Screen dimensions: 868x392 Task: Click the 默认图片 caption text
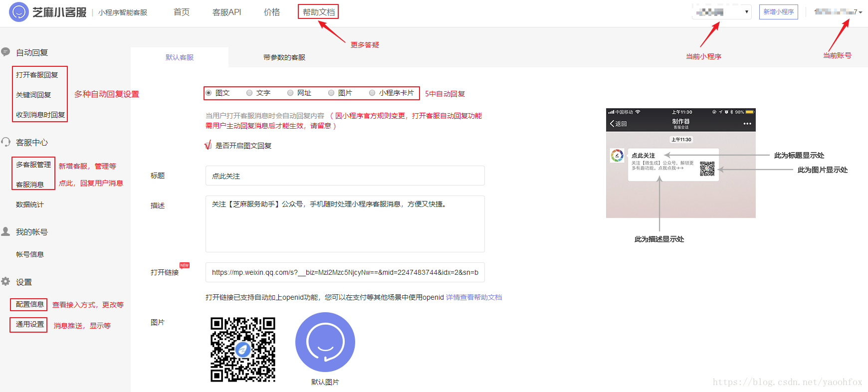tap(325, 382)
